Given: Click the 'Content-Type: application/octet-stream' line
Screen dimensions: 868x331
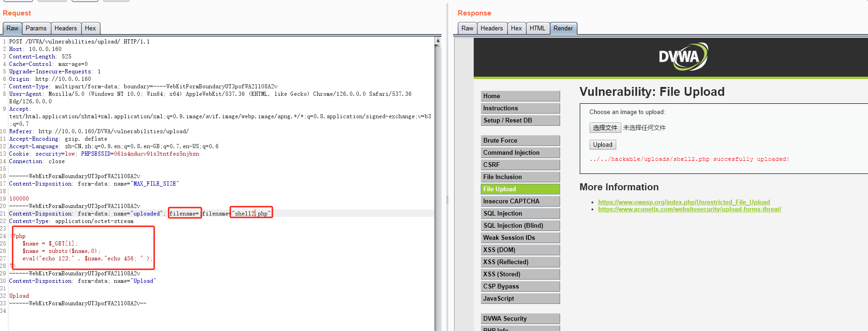Looking at the screenshot, I should (71, 221).
